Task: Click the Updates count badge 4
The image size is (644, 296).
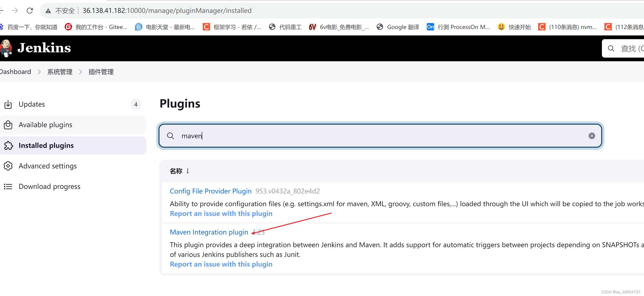Action: [136, 104]
